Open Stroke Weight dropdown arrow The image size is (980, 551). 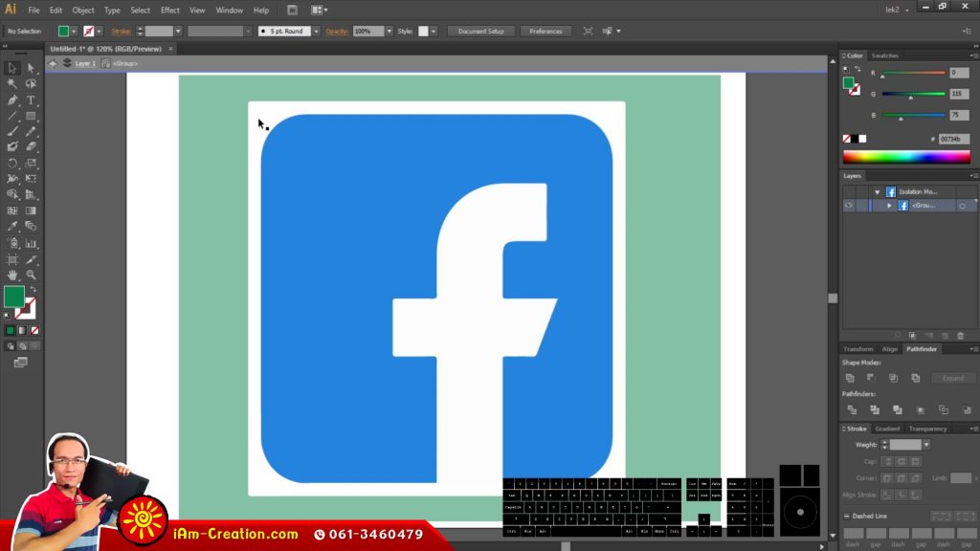pyautogui.click(x=926, y=445)
